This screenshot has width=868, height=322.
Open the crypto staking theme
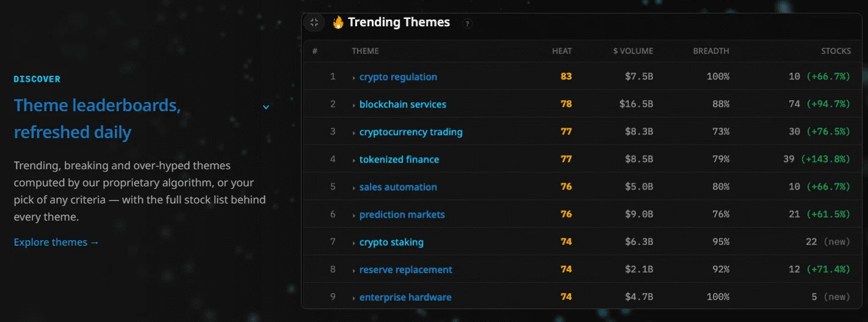391,242
